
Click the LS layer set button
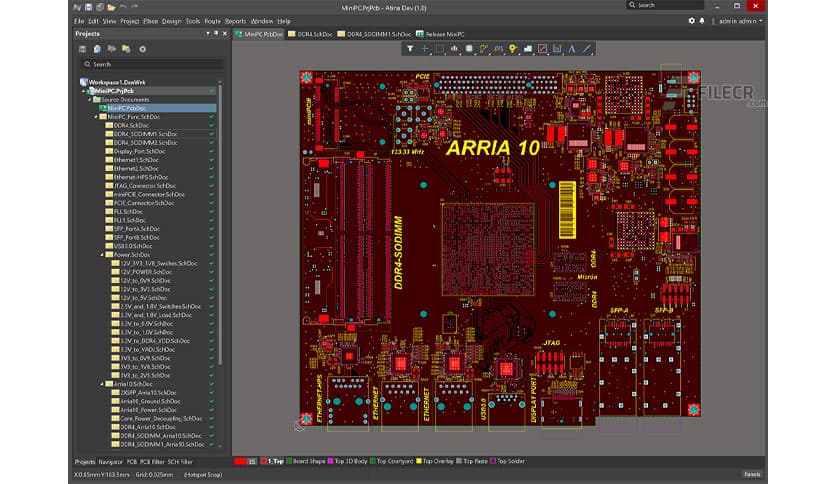[252, 462]
